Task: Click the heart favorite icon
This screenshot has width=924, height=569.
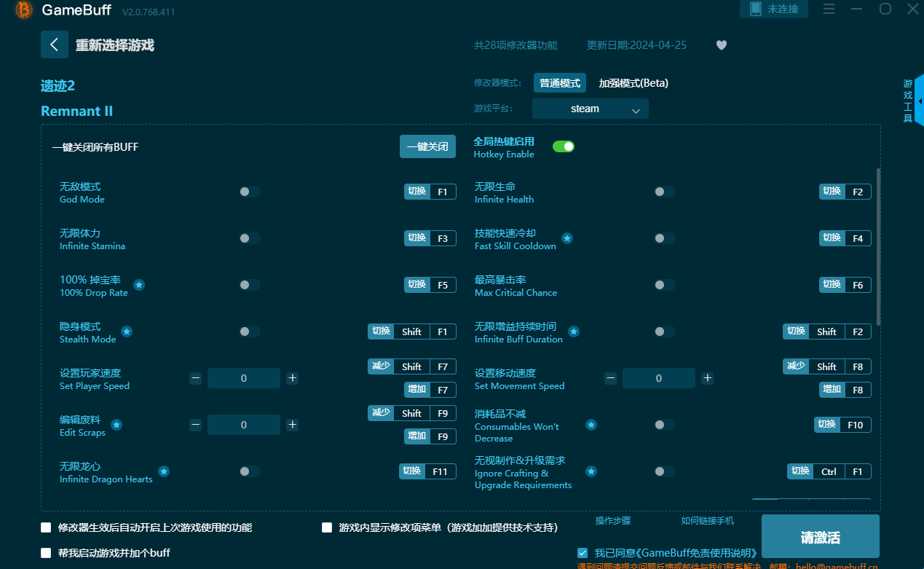Action: point(722,45)
